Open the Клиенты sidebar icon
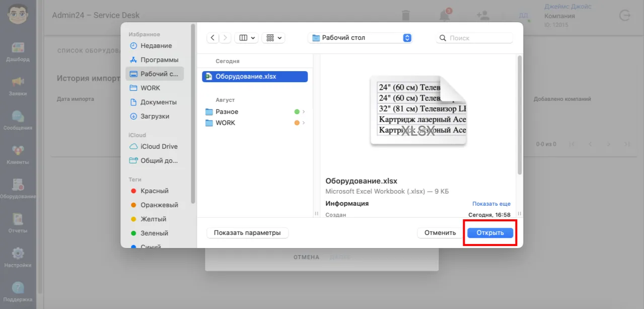This screenshot has height=309, width=644. 18,151
